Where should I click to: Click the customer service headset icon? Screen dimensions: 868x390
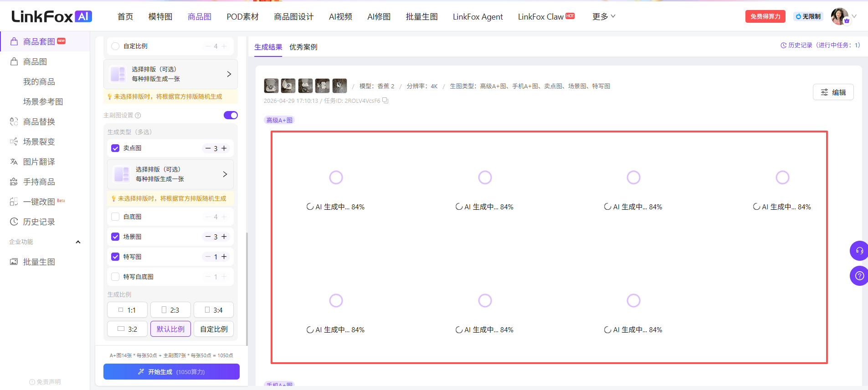[x=859, y=251]
